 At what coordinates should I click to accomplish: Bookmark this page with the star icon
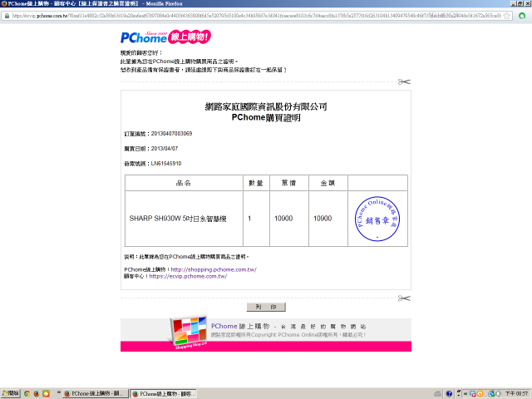pos(507,16)
